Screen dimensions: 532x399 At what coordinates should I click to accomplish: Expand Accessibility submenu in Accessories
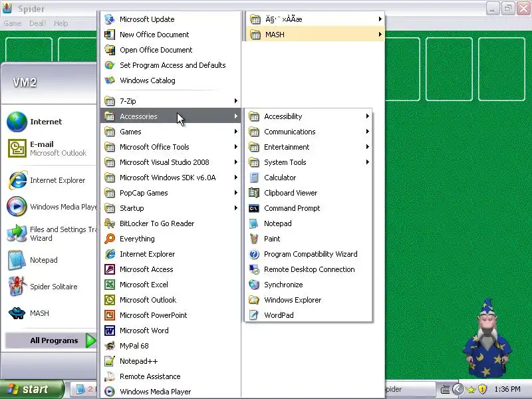pyautogui.click(x=308, y=116)
